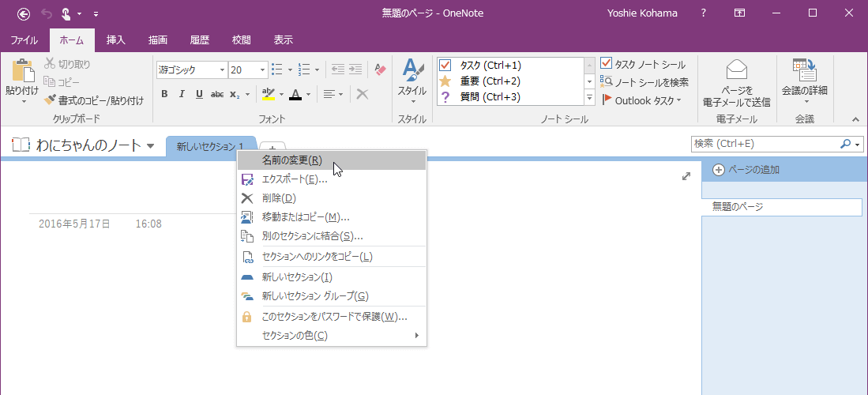Image resolution: width=868 pixels, height=395 pixels.
Task: Click the search magnifier icon
Action: pos(845,144)
